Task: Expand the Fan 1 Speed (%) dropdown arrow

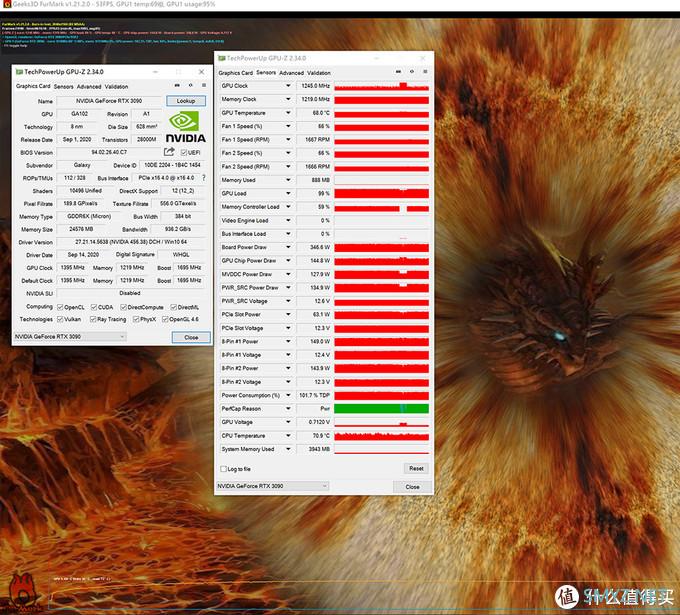Action: 288,126
